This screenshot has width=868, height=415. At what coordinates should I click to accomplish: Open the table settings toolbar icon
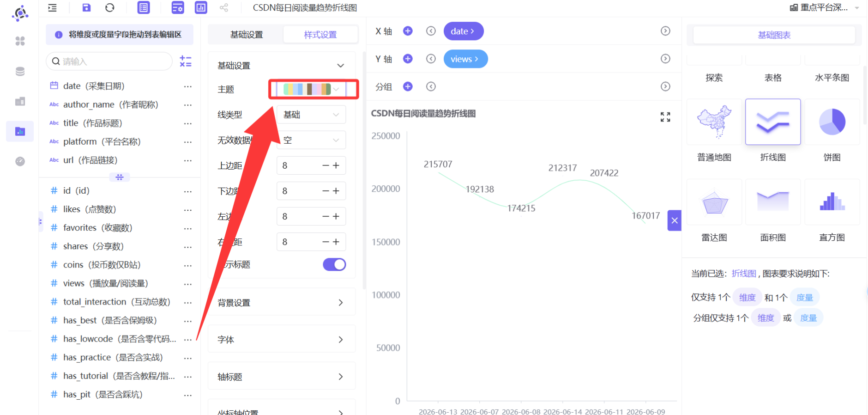coord(178,8)
